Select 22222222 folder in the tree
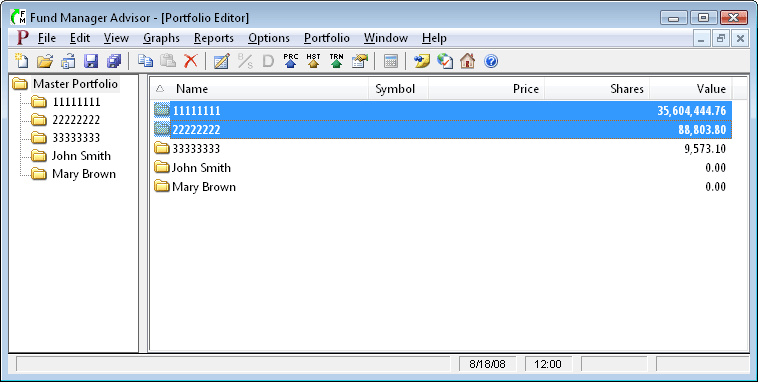This screenshot has width=758, height=382. [76, 120]
